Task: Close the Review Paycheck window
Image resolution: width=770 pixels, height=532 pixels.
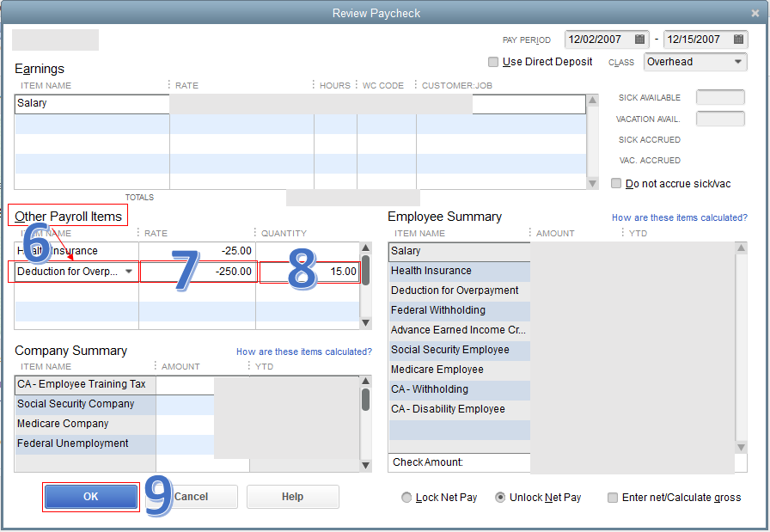Action: [755, 13]
